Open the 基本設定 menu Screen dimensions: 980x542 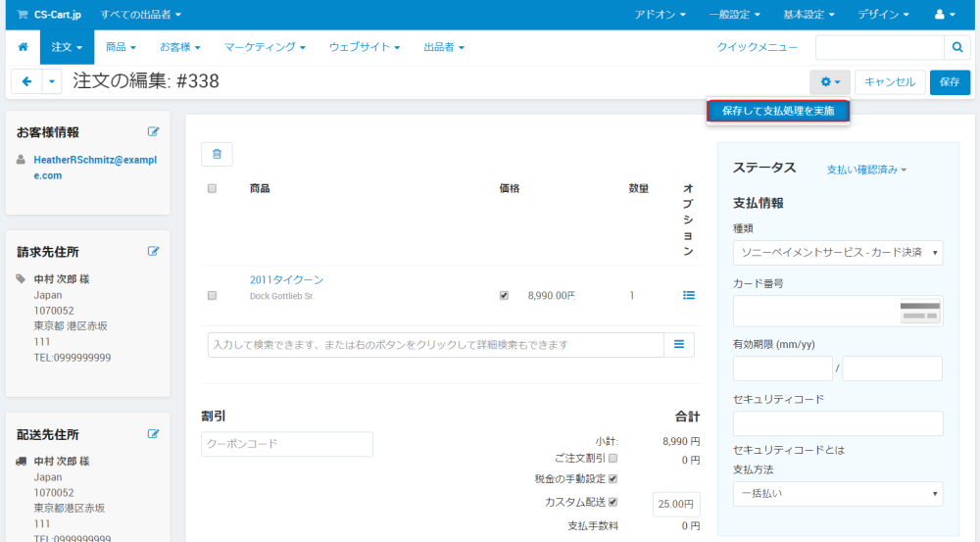click(808, 15)
